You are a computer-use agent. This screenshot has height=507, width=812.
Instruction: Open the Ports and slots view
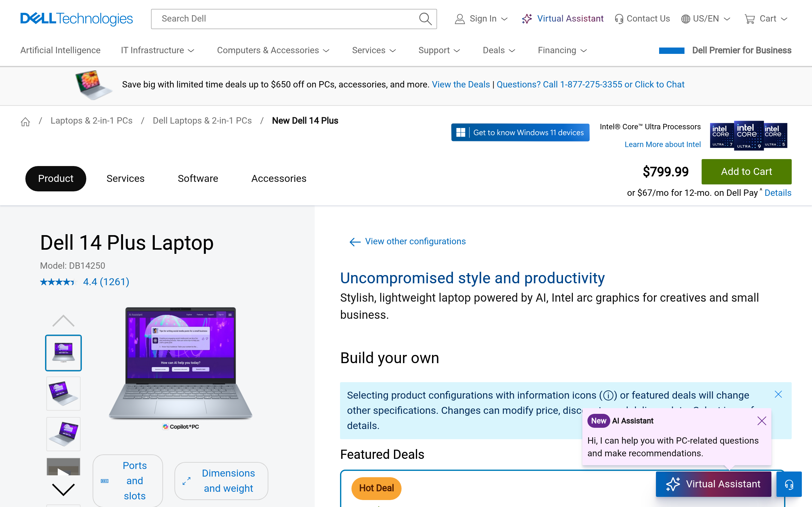128,480
